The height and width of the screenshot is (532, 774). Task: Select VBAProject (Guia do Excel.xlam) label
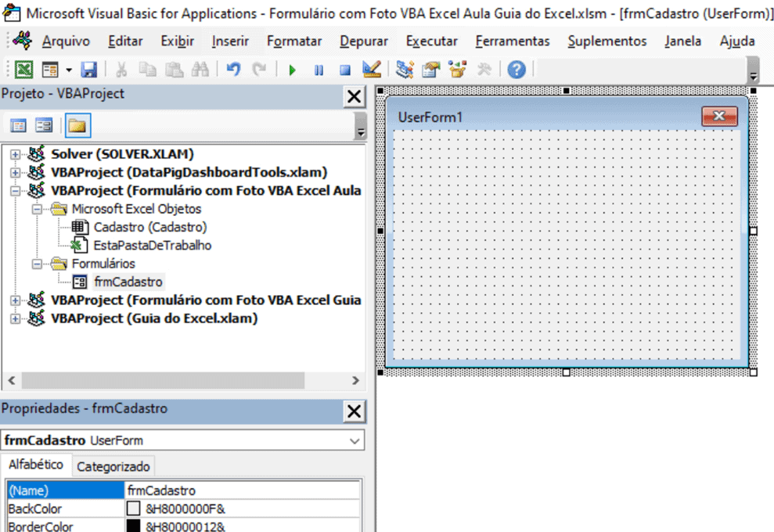click(154, 318)
